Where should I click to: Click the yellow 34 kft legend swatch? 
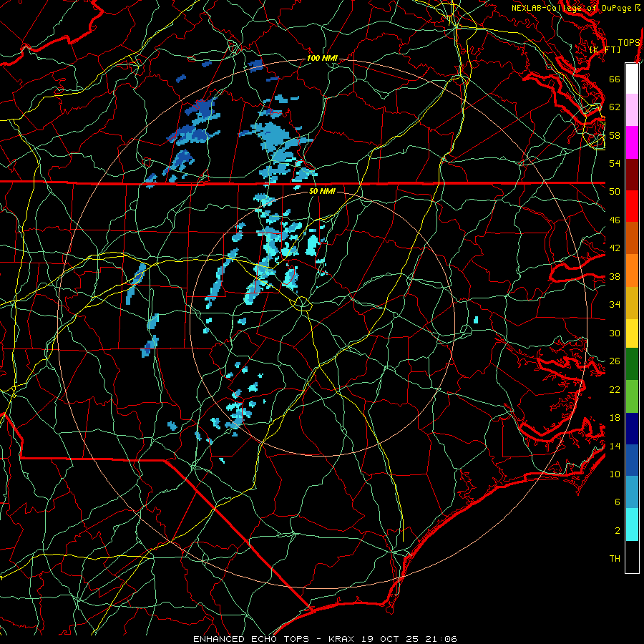coord(632,333)
